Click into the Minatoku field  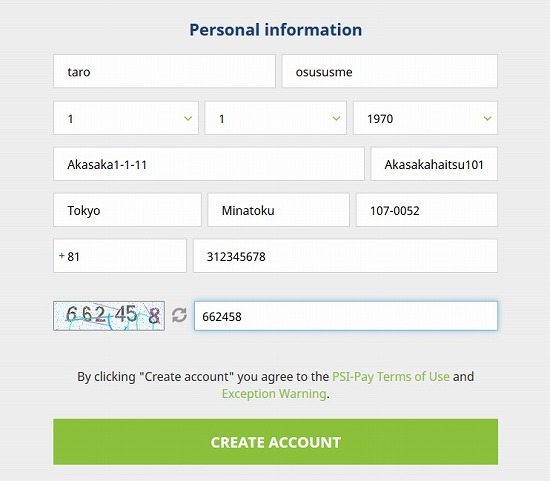pos(279,210)
